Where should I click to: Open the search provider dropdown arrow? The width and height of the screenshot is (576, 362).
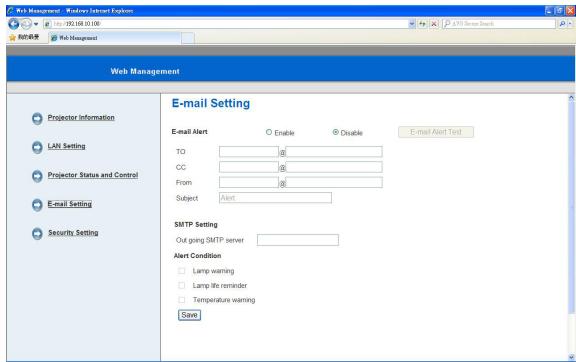point(570,24)
